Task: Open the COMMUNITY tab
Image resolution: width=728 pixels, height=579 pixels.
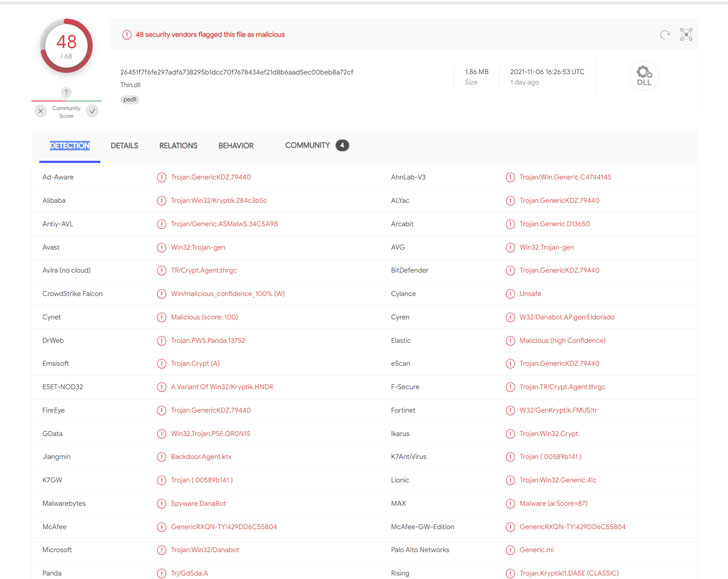Action: tap(307, 145)
